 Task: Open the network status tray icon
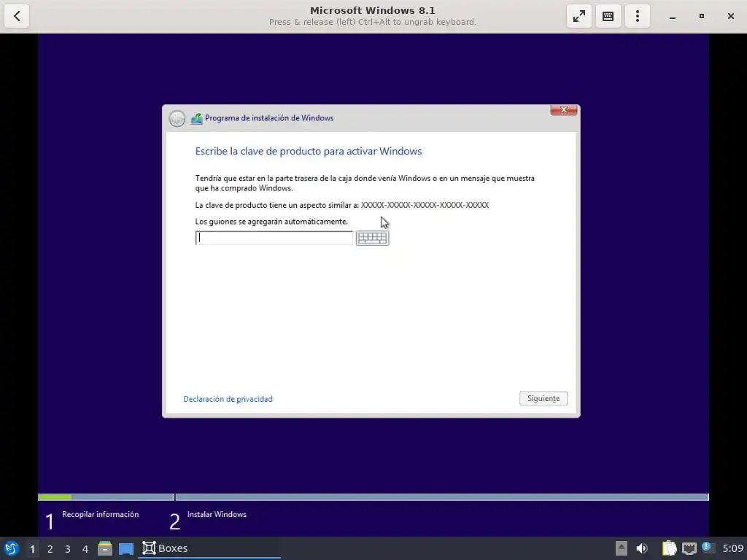689,548
